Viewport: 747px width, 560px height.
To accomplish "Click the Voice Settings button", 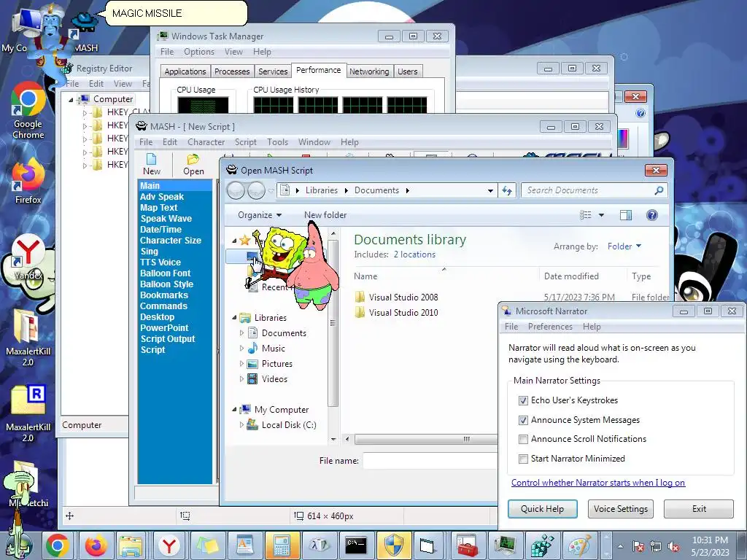I will [620, 508].
